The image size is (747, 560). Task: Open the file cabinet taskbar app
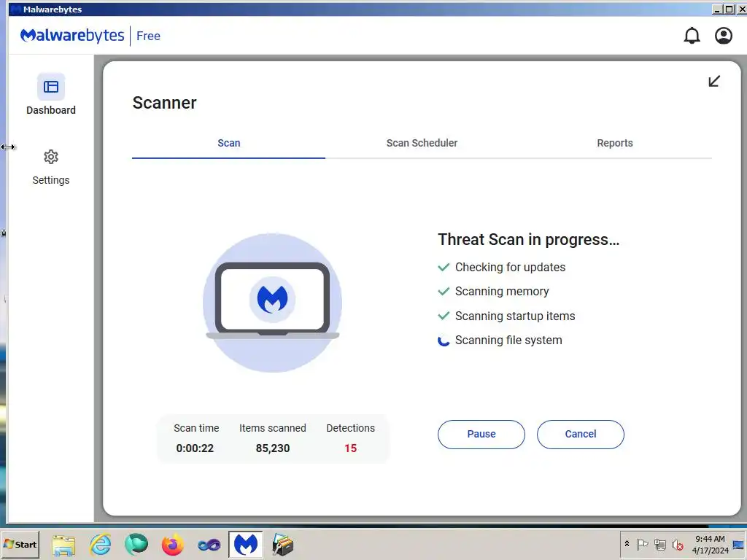click(282, 545)
